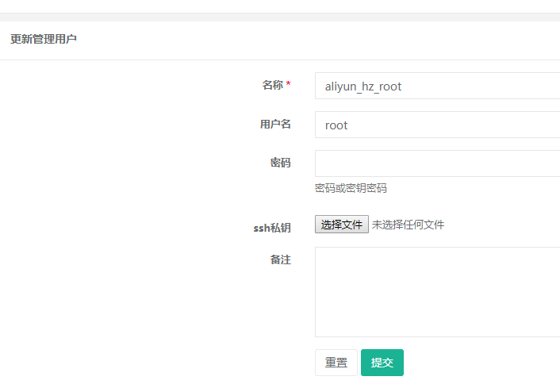The width and height of the screenshot is (560, 392).
Task: Submit the form with 提交 button
Action: [x=382, y=363]
